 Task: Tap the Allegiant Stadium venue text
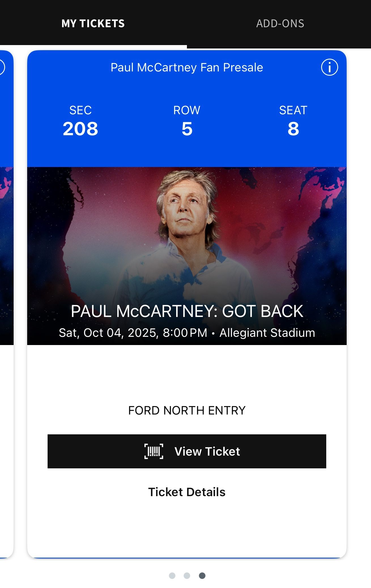[267, 333]
